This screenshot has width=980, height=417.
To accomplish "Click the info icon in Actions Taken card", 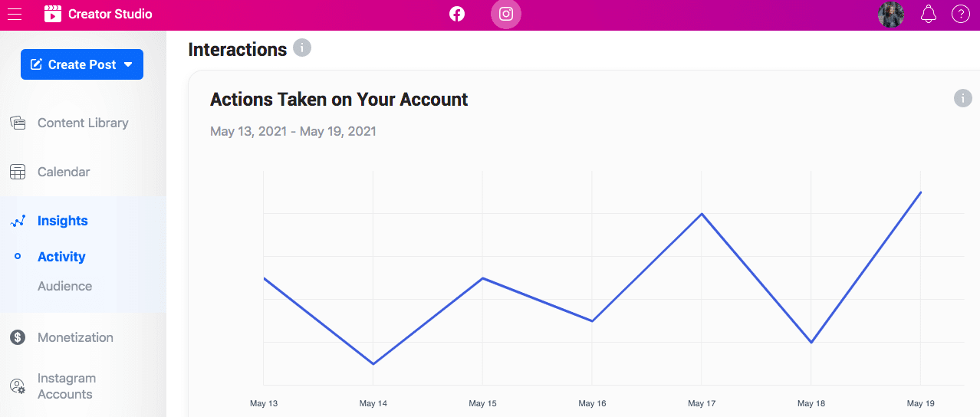I will tap(962, 98).
